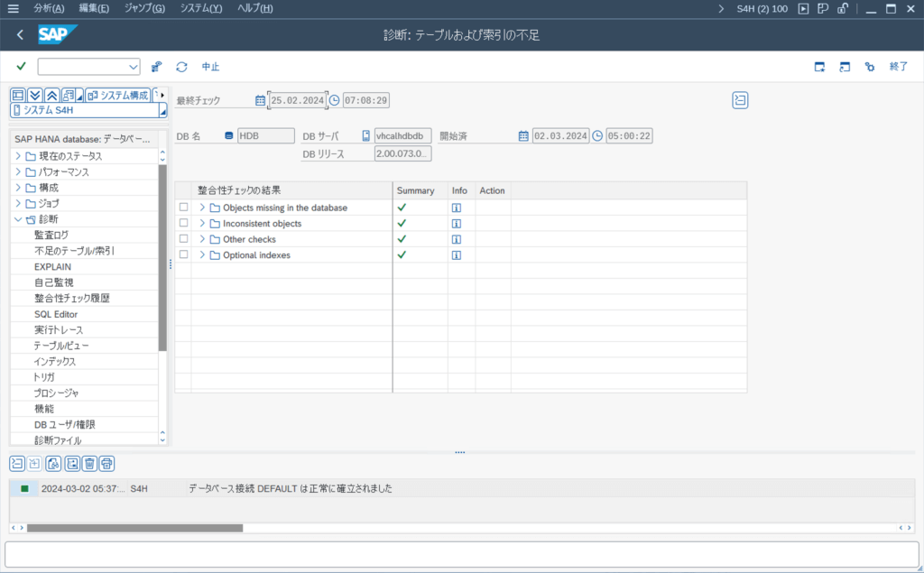Expand the パフォーマンス folder in the sidebar
924x573 pixels.
click(x=18, y=172)
